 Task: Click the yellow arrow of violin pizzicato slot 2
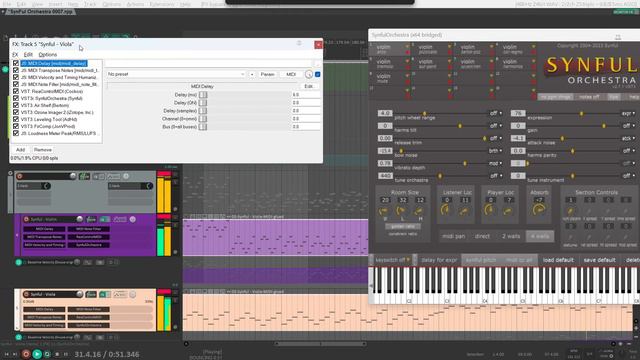point(450,47)
